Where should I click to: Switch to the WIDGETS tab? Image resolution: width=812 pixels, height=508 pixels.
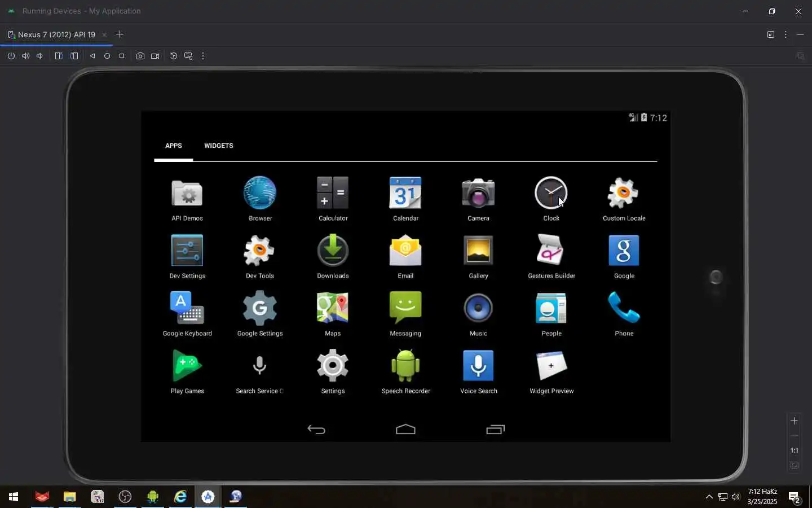click(218, 146)
